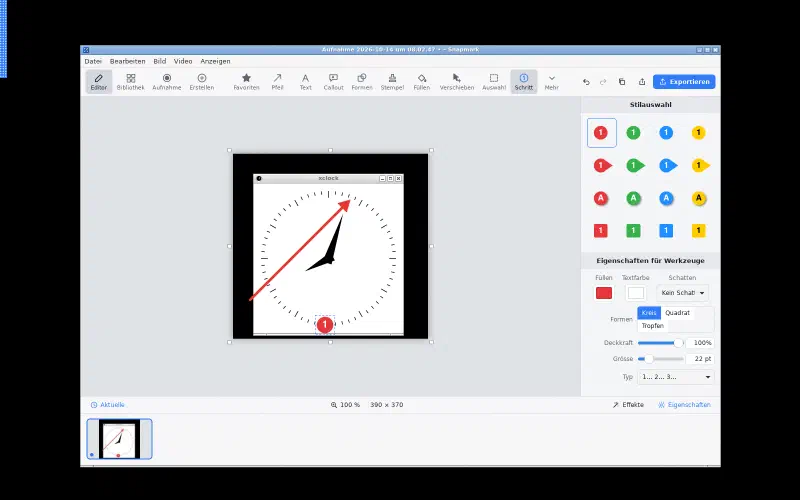Choose the green circle step style
The height and width of the screenshot is (500, 800).
coord(633,133)
